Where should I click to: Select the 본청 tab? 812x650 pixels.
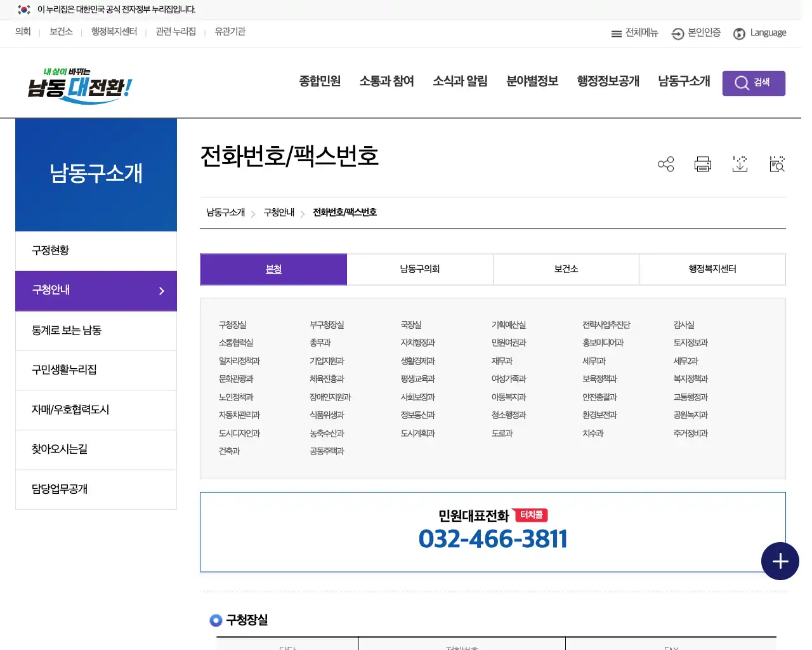[273, 269]
